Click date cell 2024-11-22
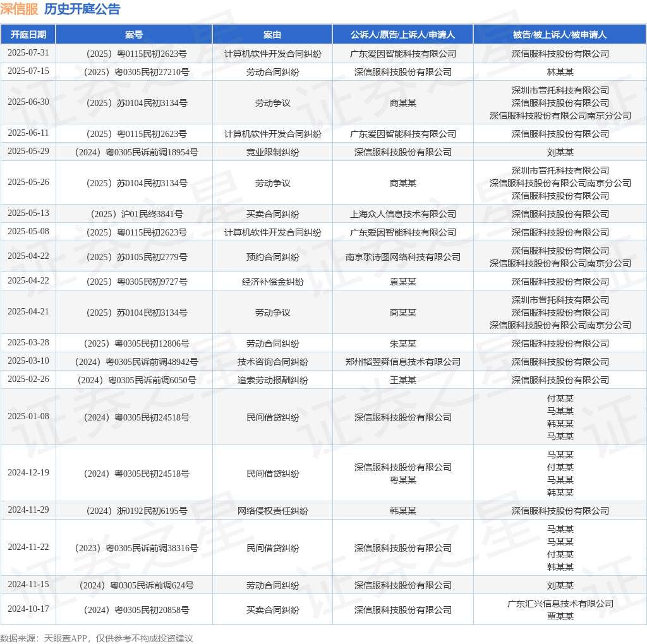 point(28,547)
